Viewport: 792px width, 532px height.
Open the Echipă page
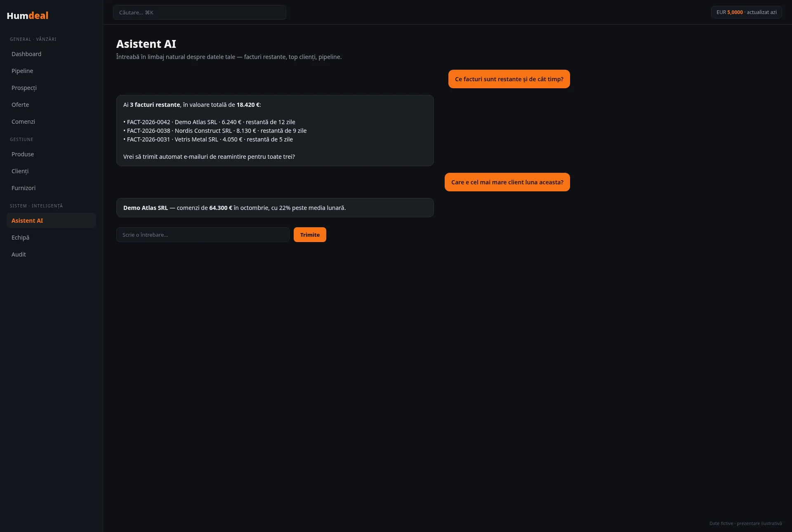point(51,238)
